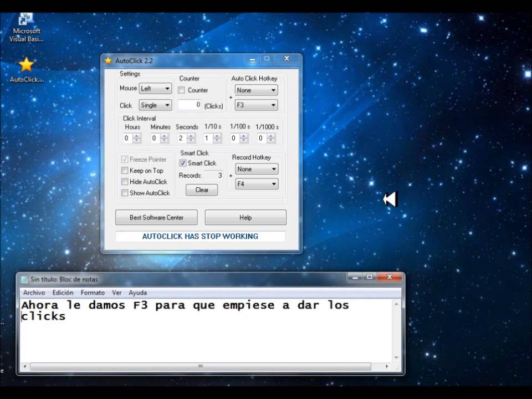Screen dimensions: 532x399
Task: Click the star icon in AutoClick title bar
Action: coord(108,61)
